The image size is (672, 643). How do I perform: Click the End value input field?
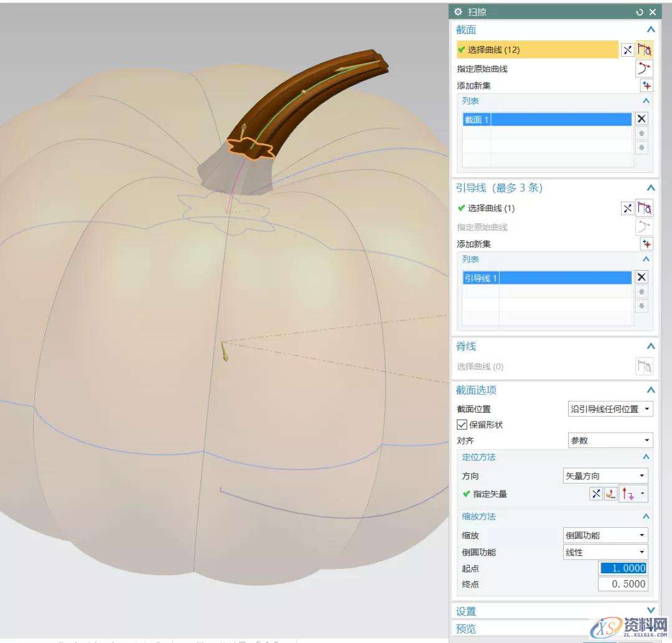click(x=622, y=584)
